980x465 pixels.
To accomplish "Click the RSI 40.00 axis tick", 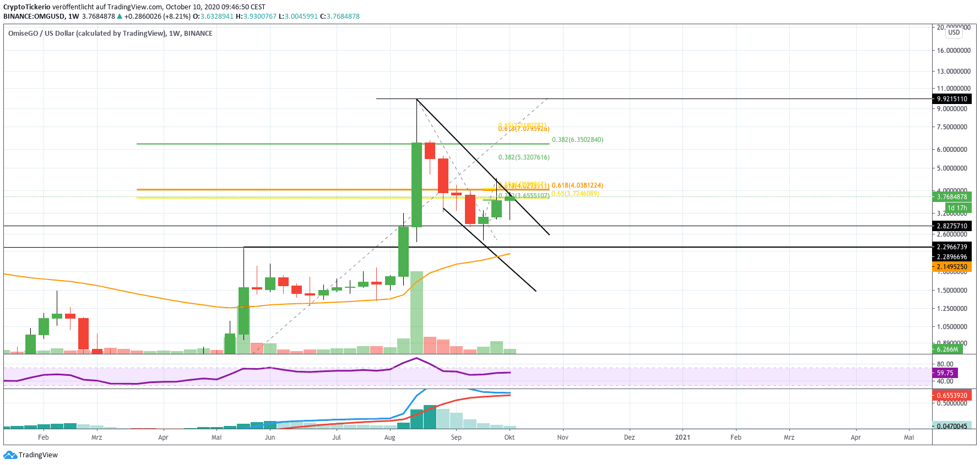I will coord(945,381).
